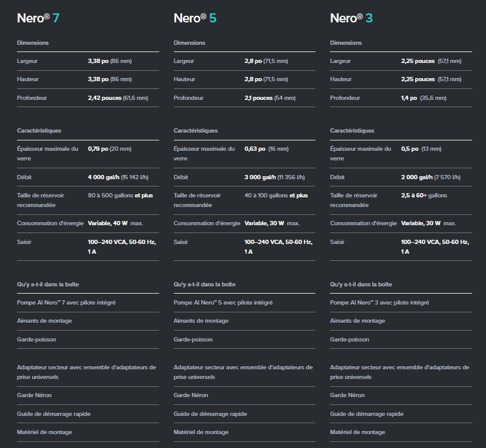Click the flow rate 4 000 gal/h (15 142 l/h)

(x=118, y=177)
